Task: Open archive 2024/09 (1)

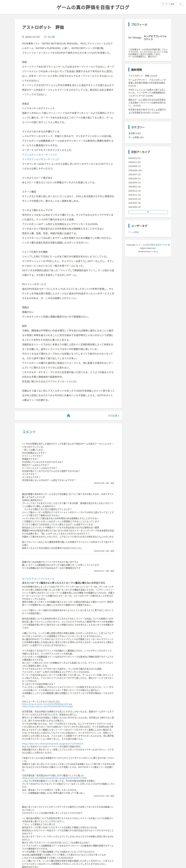Action: tap(134, 166)
